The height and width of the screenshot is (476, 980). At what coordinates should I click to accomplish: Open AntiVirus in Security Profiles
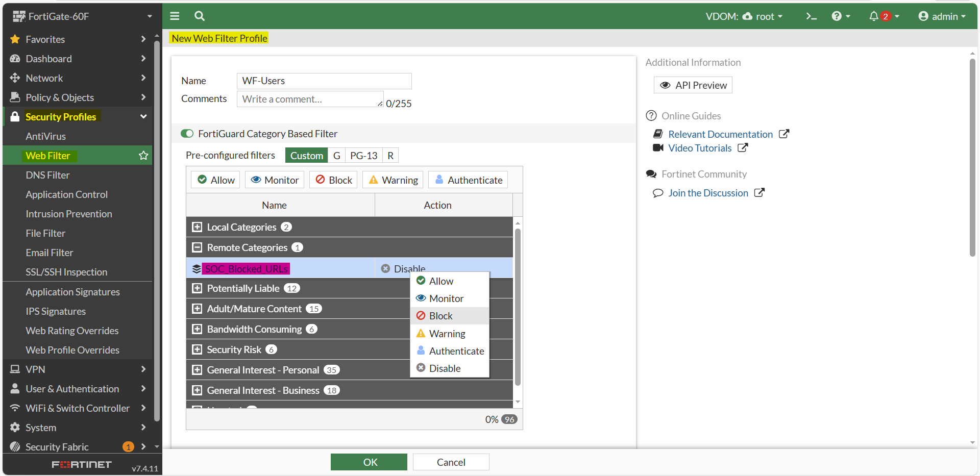coord(46,136)
